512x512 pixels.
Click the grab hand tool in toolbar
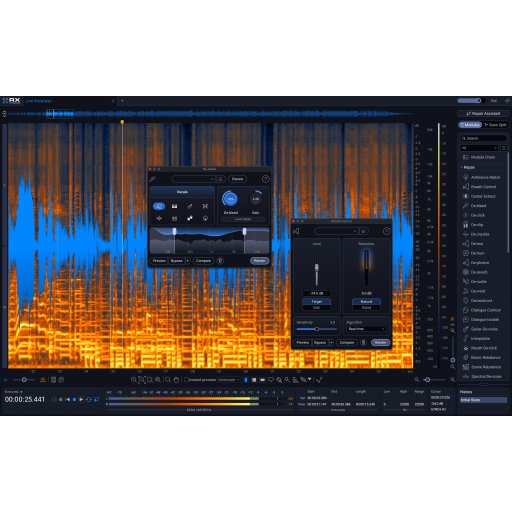(176, 380)
